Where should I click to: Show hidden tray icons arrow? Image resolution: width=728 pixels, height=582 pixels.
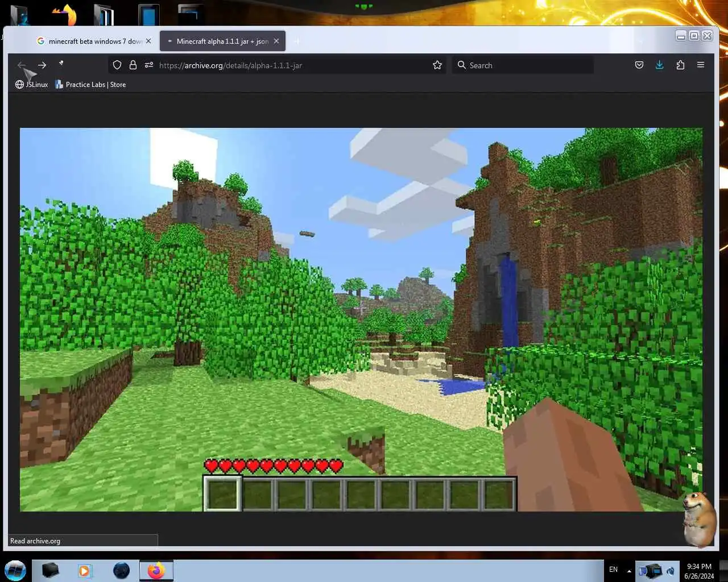pos(629,571)
